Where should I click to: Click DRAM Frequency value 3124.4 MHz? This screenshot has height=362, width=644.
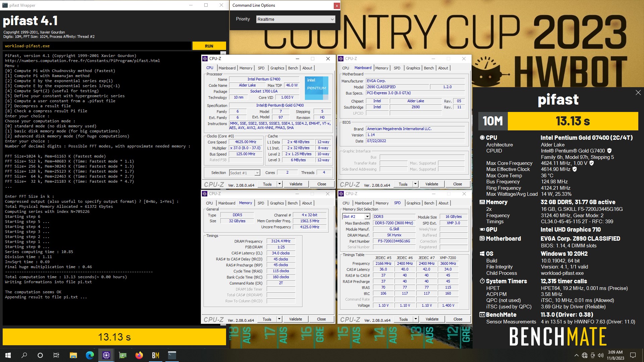point(281,241)
